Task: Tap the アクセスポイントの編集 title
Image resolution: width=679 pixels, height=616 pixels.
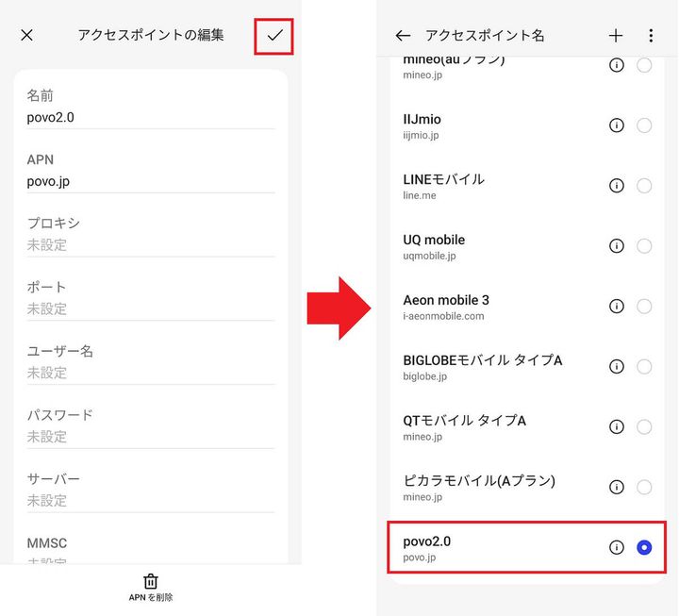Action: (x=151, y=35)
